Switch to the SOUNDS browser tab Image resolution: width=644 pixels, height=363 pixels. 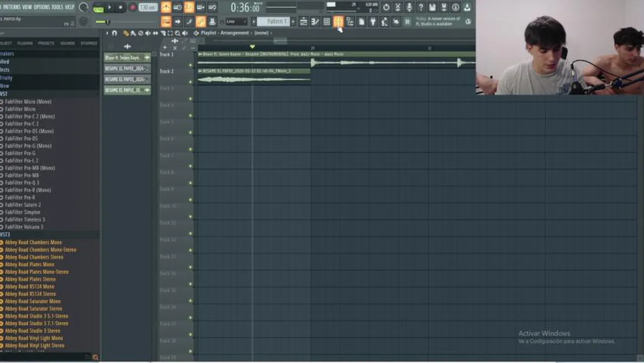click(68, 43)
